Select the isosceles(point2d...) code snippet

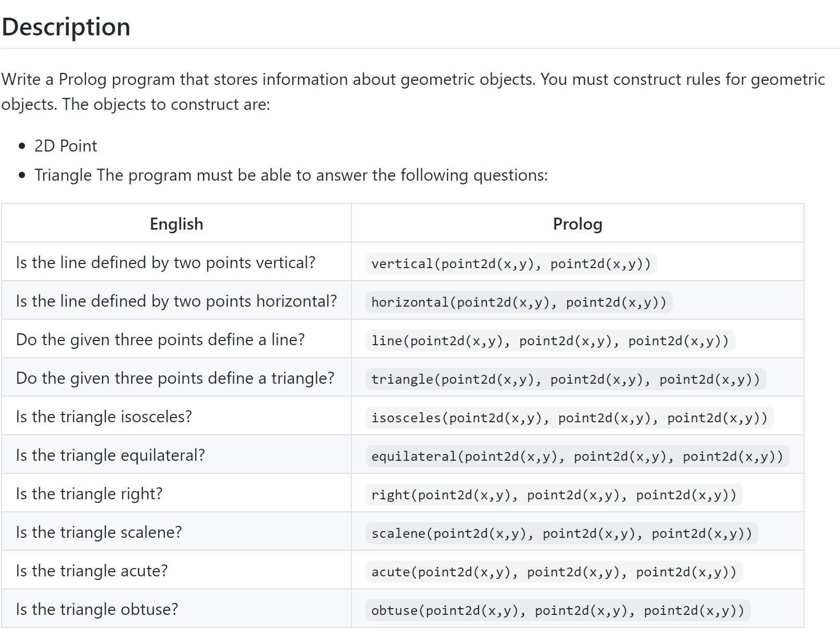[x=569, y=418]
